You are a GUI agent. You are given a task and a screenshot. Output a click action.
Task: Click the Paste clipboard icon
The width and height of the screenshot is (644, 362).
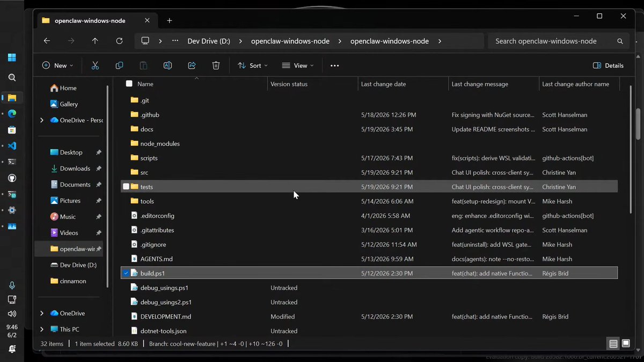pyautogui.click(x=143, y=65)
